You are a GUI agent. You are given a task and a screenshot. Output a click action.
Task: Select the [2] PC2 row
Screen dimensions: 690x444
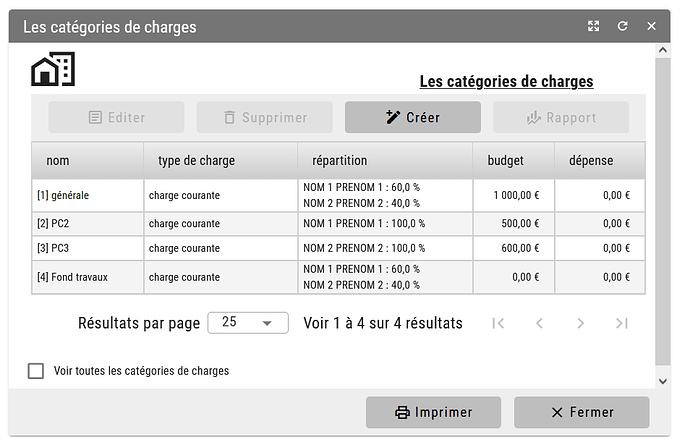338,224
